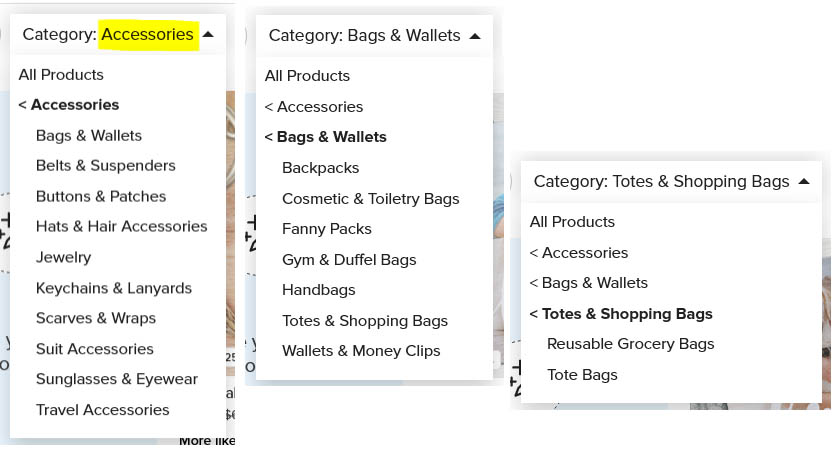Image resolution: width=840 pixels, height=456 pixels.
Task: Select Cosmetic & Toiletry Bags
Action: click(371, 199)
